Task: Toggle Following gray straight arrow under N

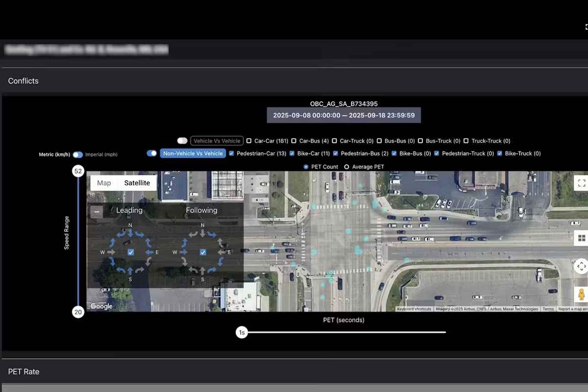Action: click(202, 233)
